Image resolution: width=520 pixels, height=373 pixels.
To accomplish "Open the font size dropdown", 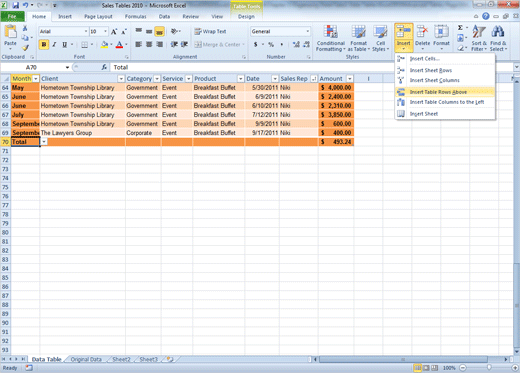I will 105,31.
